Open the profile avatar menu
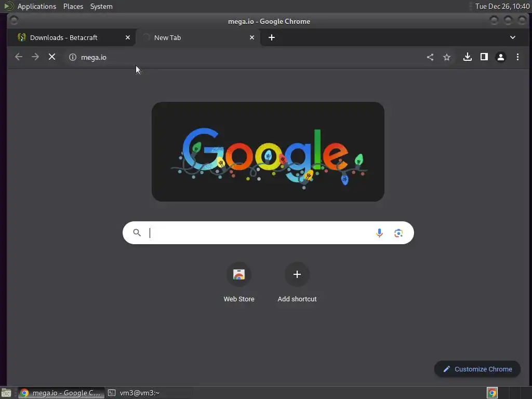This screenshot has width=532, height=399. 501,57
